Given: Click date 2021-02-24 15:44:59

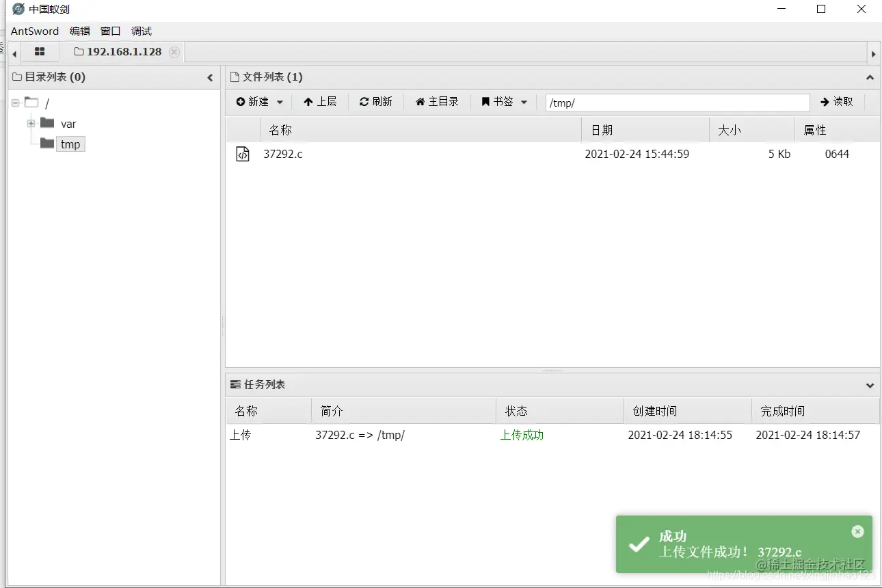Looking at the screenshot, I should point(637,155).
